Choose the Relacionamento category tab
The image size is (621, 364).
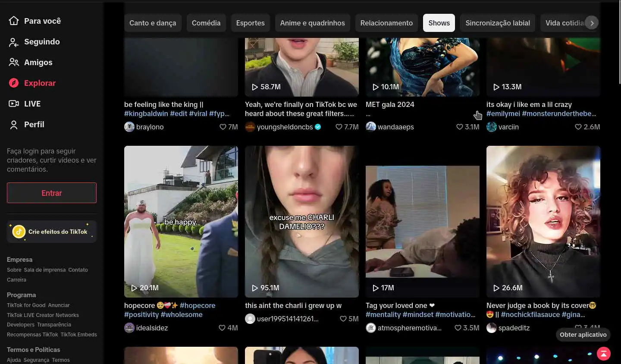click(386, 23)
